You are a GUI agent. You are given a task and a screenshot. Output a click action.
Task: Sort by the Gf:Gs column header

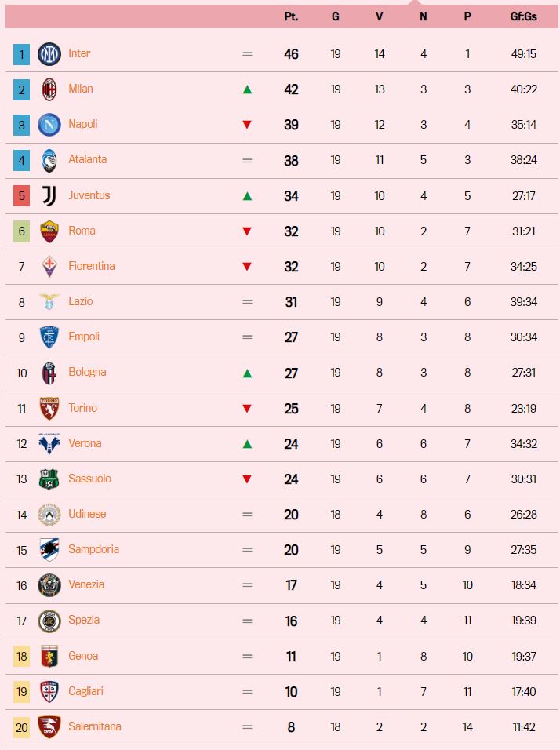coord(523,16)
